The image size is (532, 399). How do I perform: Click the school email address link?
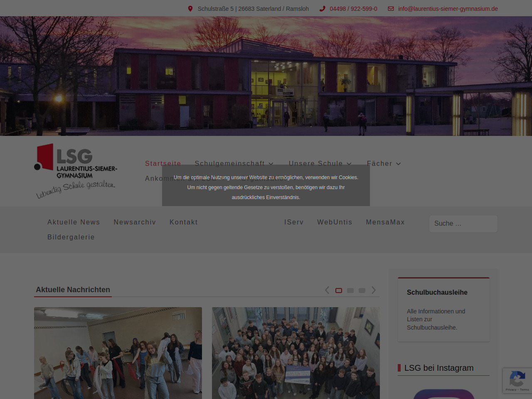448,9
